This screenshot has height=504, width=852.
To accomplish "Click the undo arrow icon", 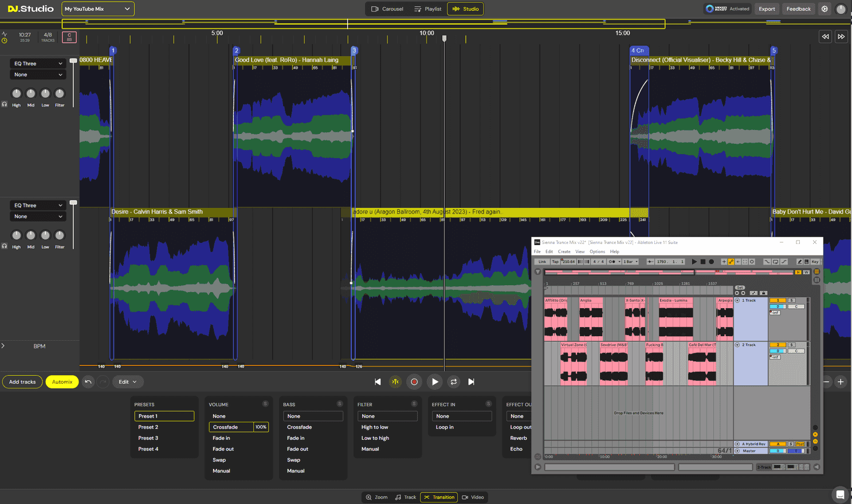I will coord(88,382).
